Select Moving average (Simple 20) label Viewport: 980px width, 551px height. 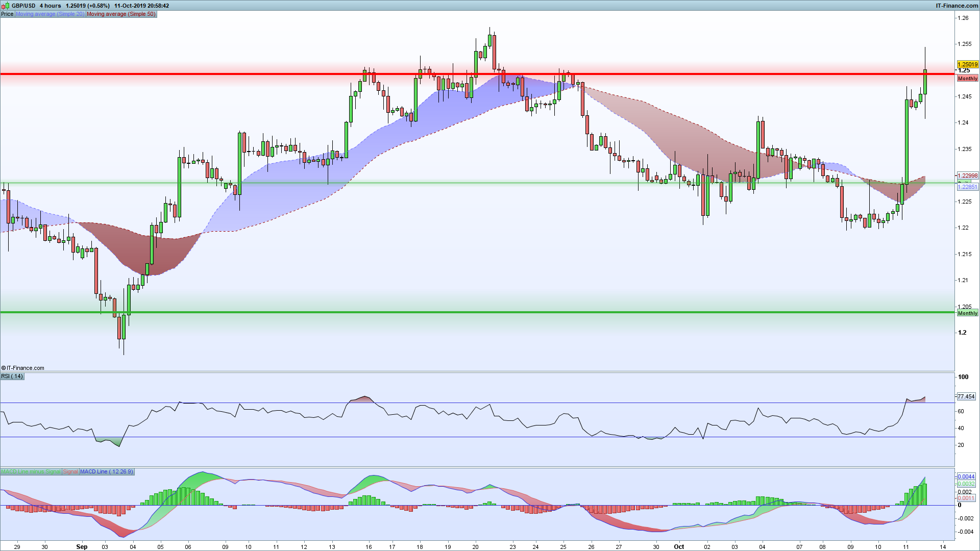(50, 14)
